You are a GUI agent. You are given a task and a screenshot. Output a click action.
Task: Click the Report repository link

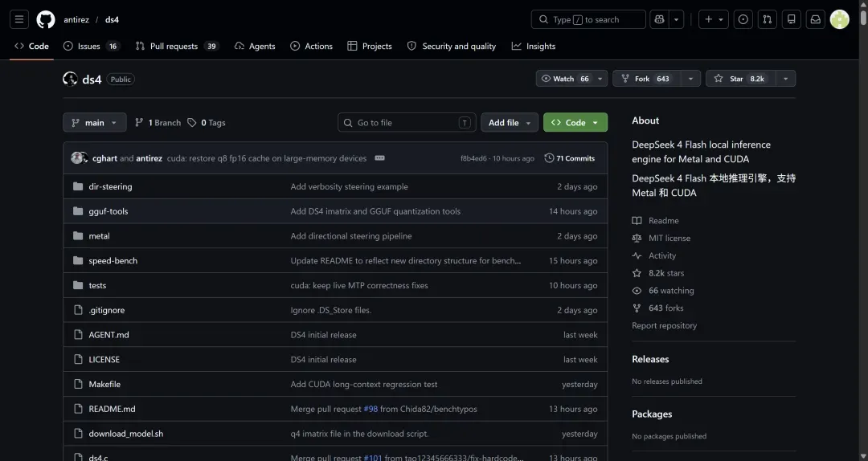[665, 325]
